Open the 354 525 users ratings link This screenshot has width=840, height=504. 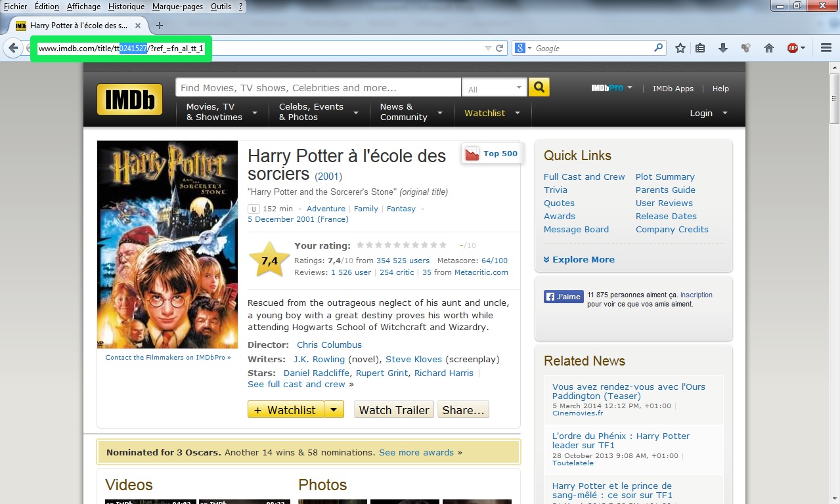point(403,261)
